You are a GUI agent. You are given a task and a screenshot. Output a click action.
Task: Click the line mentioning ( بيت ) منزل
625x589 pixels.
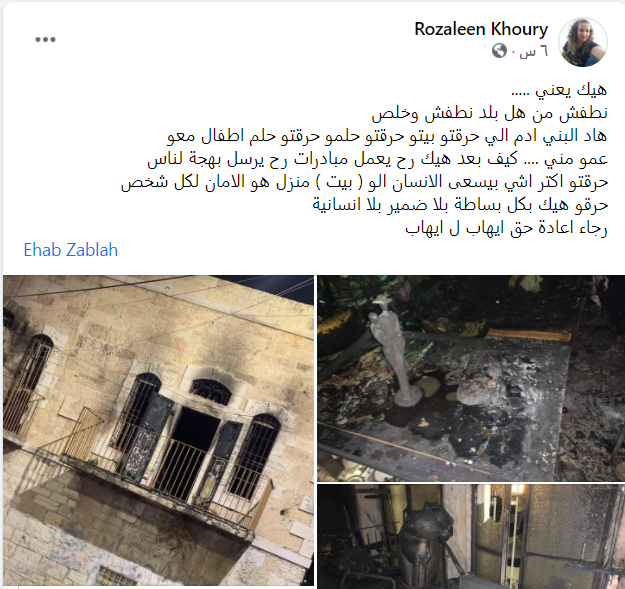click(364, 183)
